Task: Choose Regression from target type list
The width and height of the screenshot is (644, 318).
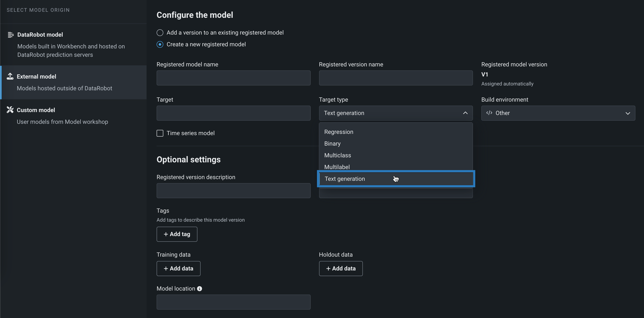Action: (339, 132)
